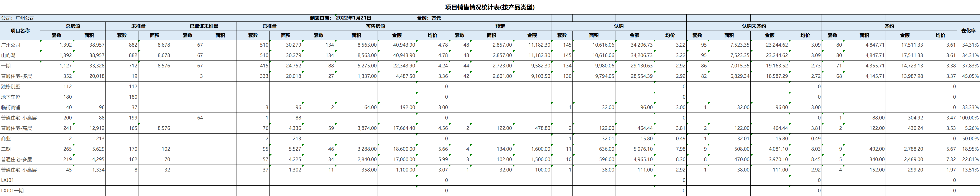Select the 认购未签约 group header
Viewport: 980px width, 196px height.
[754, 26]
